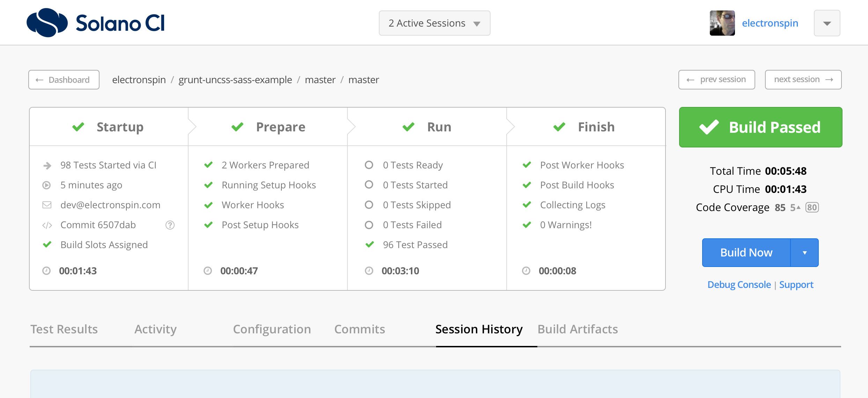Click the electronspin profile avatar

tap(722, 23)
